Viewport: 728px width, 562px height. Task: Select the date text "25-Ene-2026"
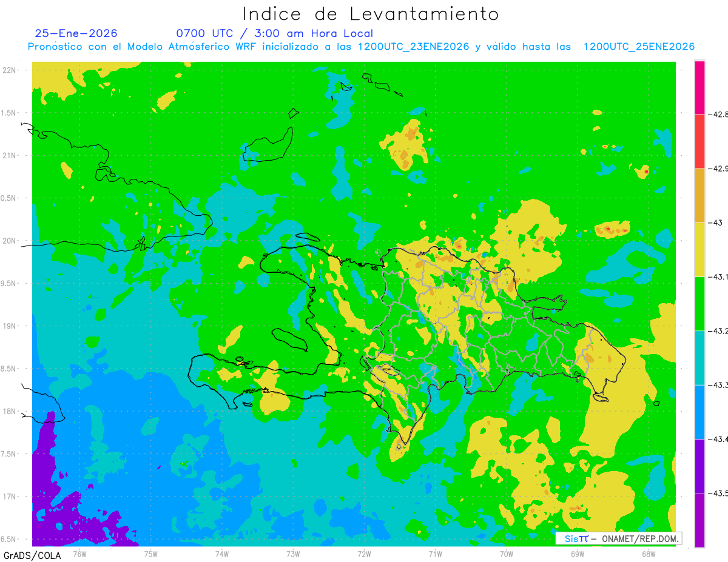pyautogui.click(x=76, y=33)
